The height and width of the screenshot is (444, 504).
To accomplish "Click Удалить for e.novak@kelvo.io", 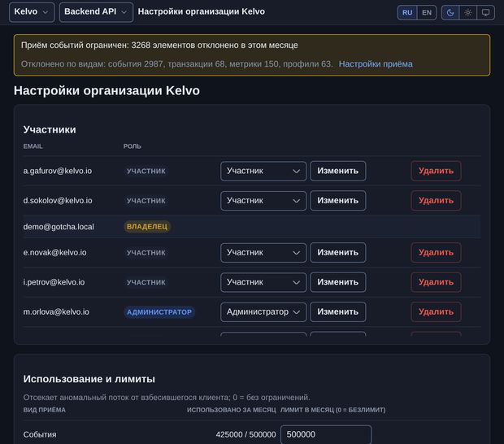I will point(436,252).
